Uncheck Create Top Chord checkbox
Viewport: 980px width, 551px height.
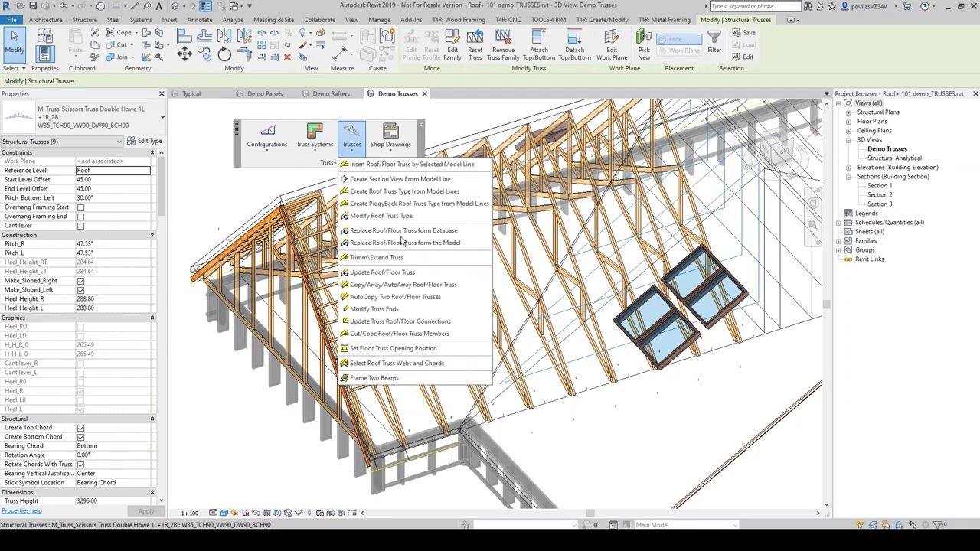(80, 428)
